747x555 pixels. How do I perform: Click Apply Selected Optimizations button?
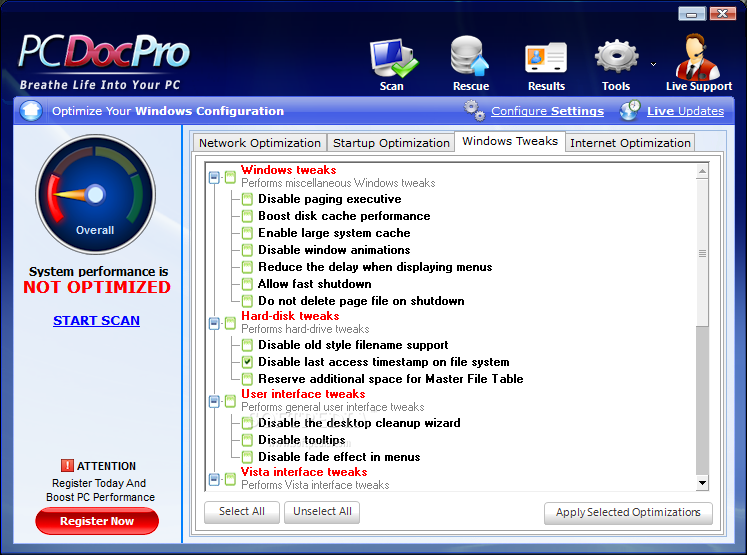(628, 513)
